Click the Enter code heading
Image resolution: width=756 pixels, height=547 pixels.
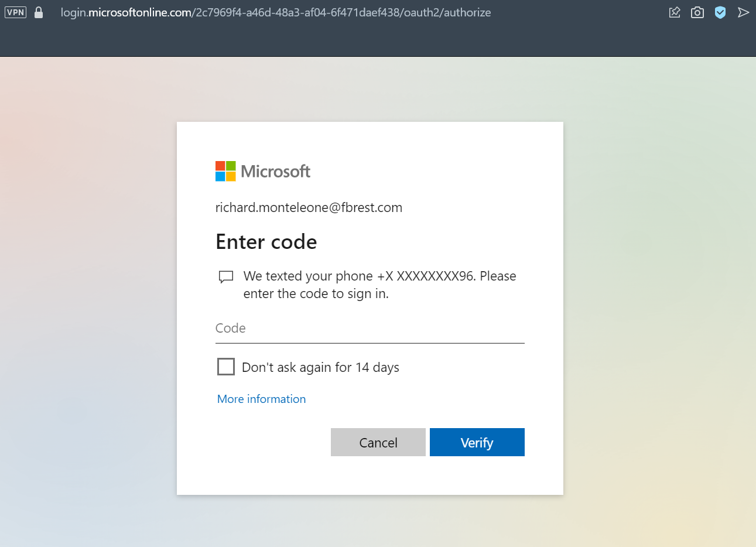[x=266, y=242]
